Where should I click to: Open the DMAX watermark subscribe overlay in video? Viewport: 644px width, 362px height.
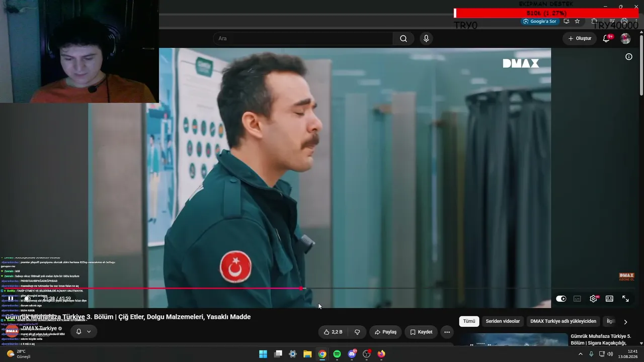click(626, 277)
